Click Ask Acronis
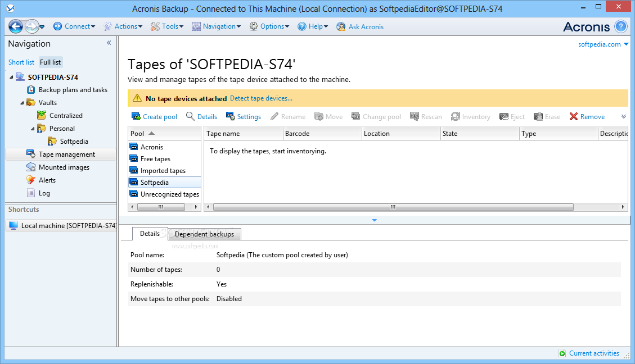The width and height of the screenshot is (635, 364). (x=360, y=27)
